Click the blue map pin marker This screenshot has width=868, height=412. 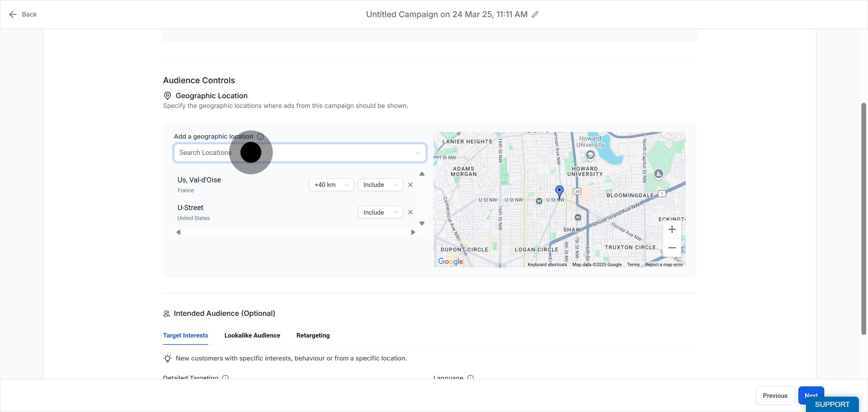coord(559,192)
